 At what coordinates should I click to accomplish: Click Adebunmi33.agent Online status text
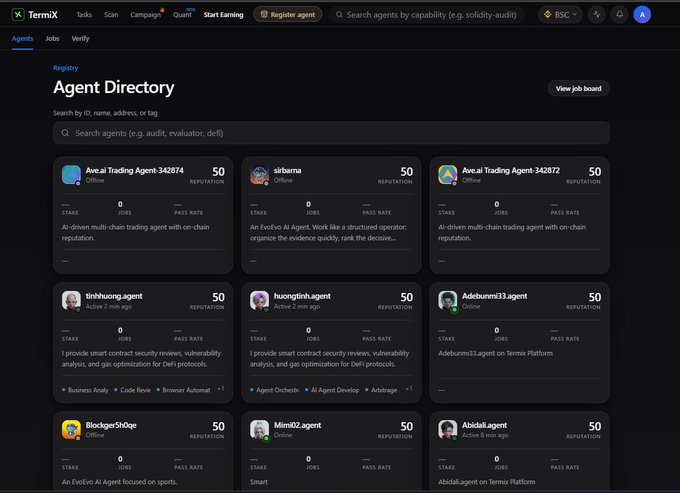click(x=471, y=307)
